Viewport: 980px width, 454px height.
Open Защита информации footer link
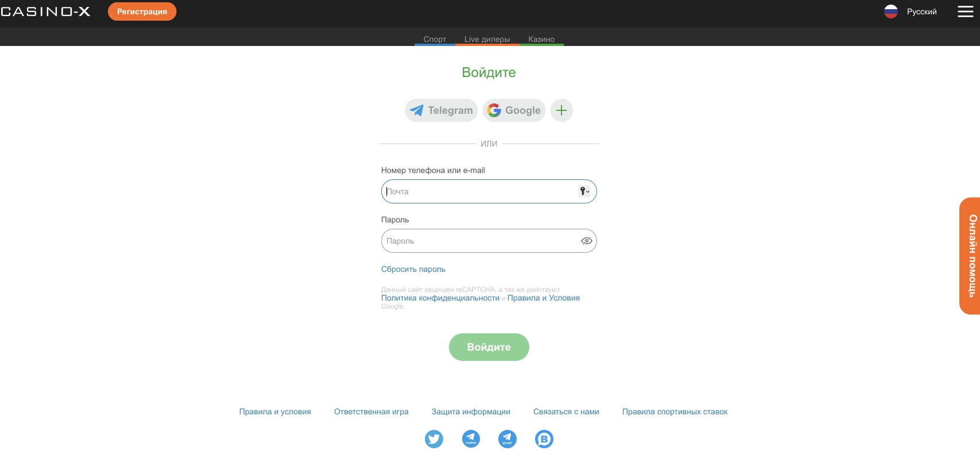point(471,411)
